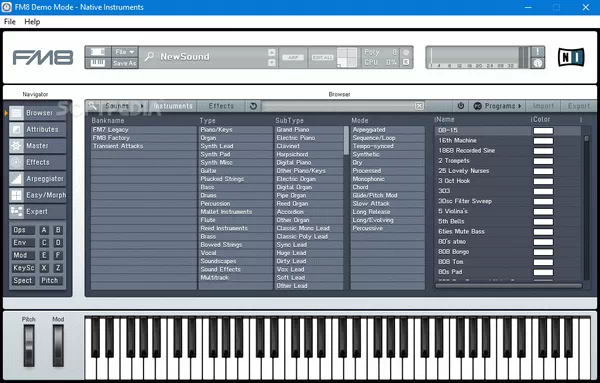Click the small square icon right of CPU

point(406,62)
